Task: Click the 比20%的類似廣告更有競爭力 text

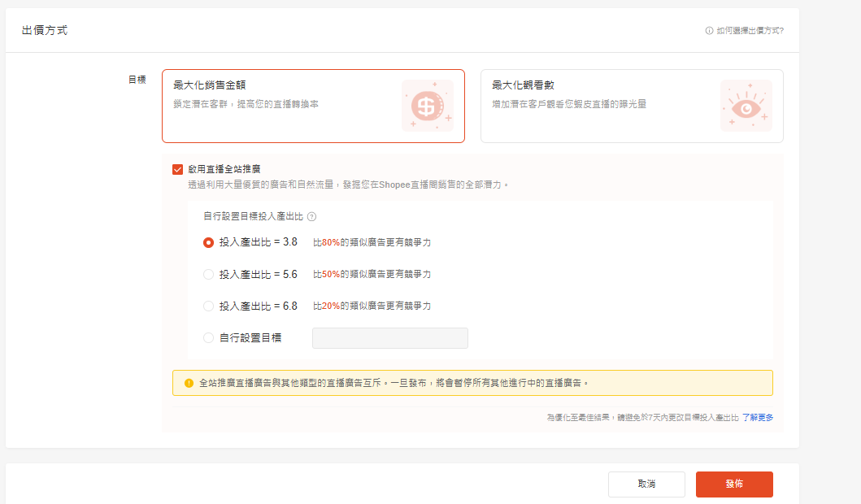Action: [x=372, y=306]
